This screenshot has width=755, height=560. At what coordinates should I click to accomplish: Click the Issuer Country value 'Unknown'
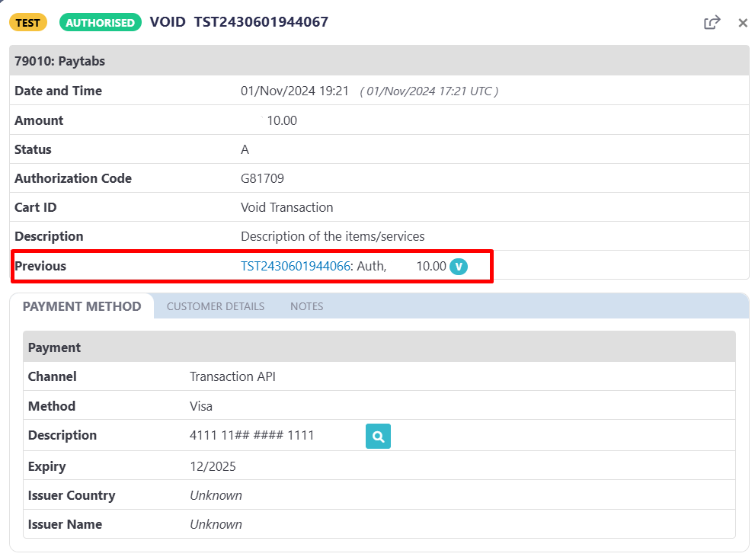216,495
